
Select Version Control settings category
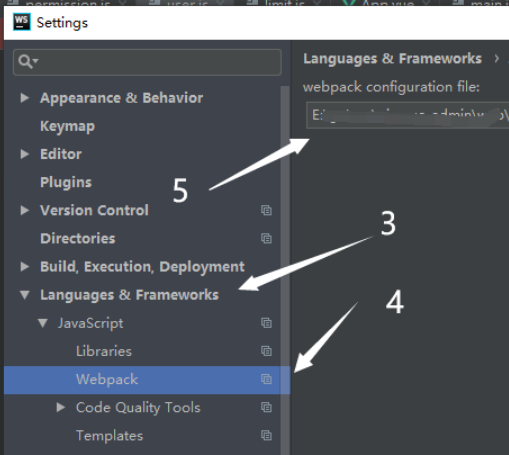click(94, 210)
